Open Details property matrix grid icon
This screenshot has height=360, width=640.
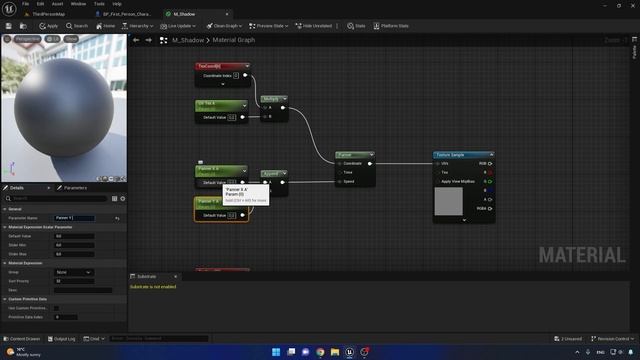[x=114, y=198]
